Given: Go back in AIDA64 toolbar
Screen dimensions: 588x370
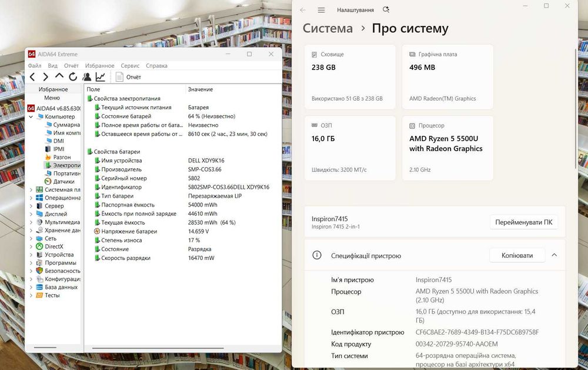Looking at the screenshot, I should tap(32, 77).
